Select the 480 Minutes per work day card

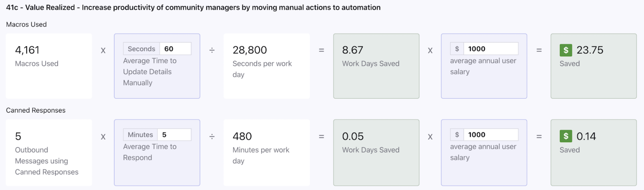click(267, 152)
